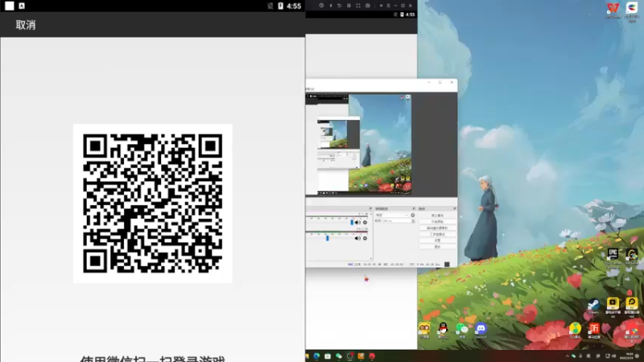
Task: Open the 雷电模拟器 desktop icon
Action: (632, 307)
